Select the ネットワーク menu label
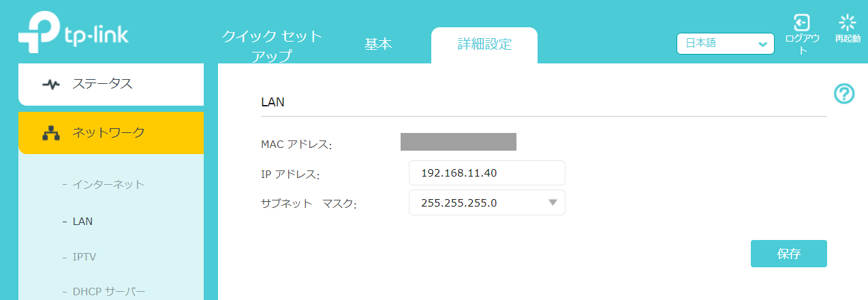Image resolution: width=868 pixels, height=300 pixels. 109,133
